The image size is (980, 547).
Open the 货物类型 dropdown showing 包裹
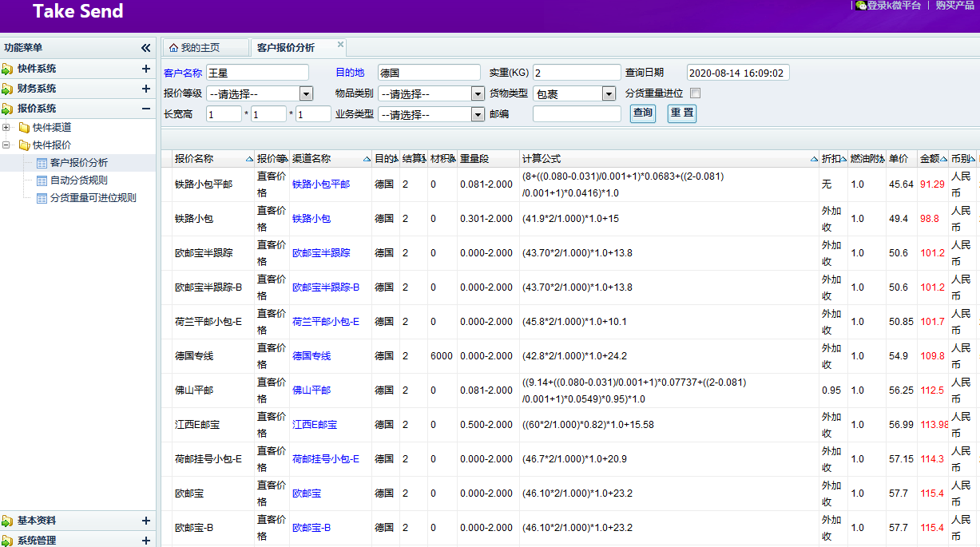pos(609,93)
